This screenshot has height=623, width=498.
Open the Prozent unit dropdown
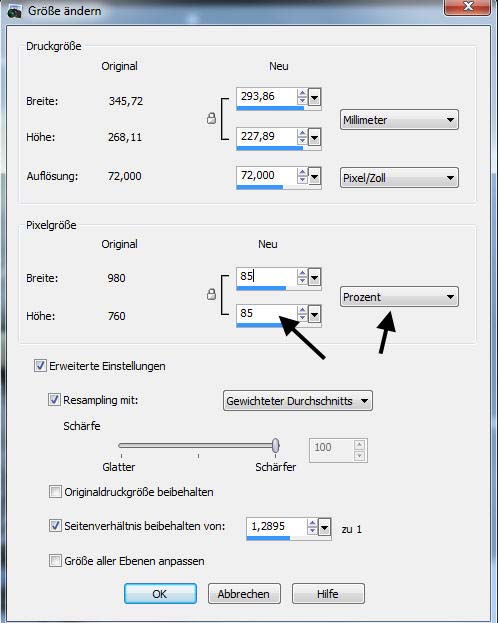(399, 297)
